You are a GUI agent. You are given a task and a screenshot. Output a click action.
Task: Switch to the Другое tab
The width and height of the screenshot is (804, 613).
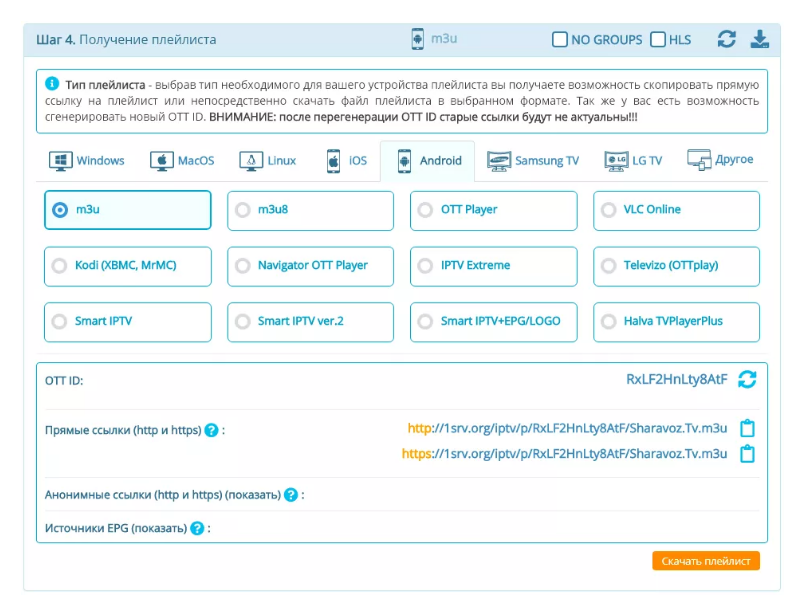pos(721,160)
